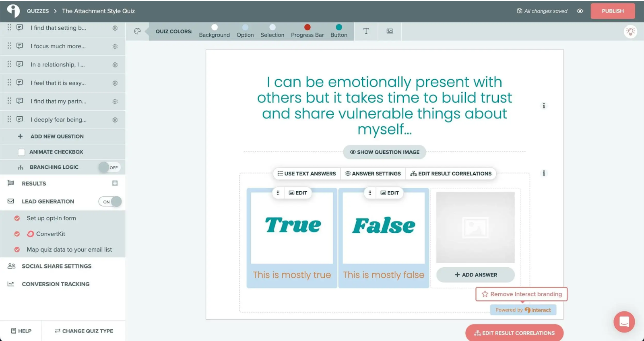Enable the Animate Checkbox option

(22, 152)
